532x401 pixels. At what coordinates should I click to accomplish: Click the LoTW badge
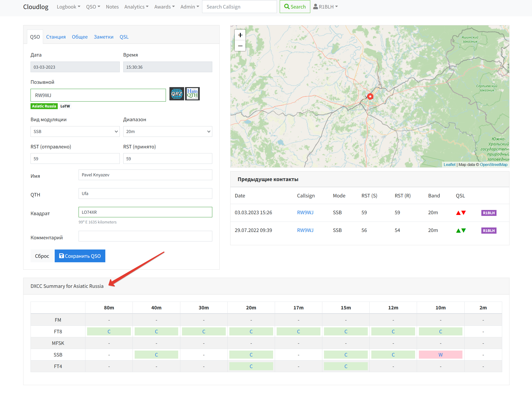pyautogui.click(x=65, y=106)
